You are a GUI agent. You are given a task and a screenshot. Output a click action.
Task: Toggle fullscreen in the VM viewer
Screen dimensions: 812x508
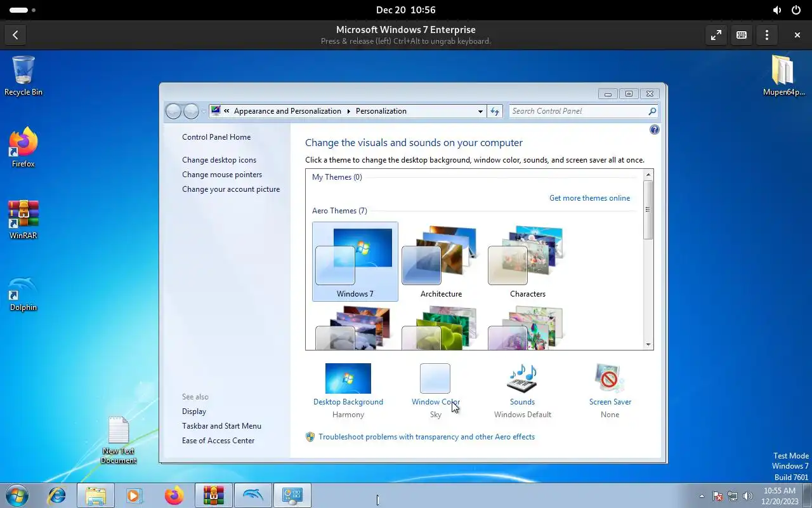[x=716, y=35]
